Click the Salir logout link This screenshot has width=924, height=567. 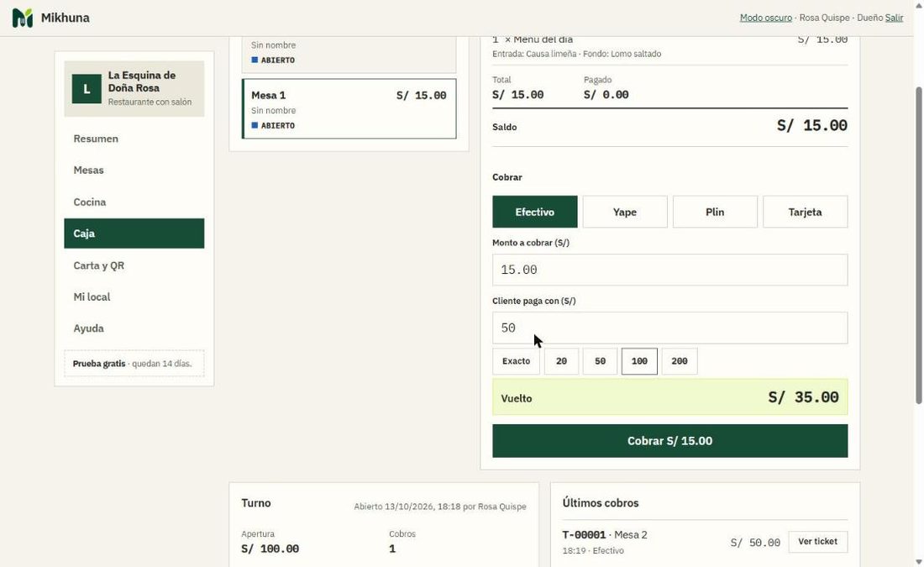point(894,18)
